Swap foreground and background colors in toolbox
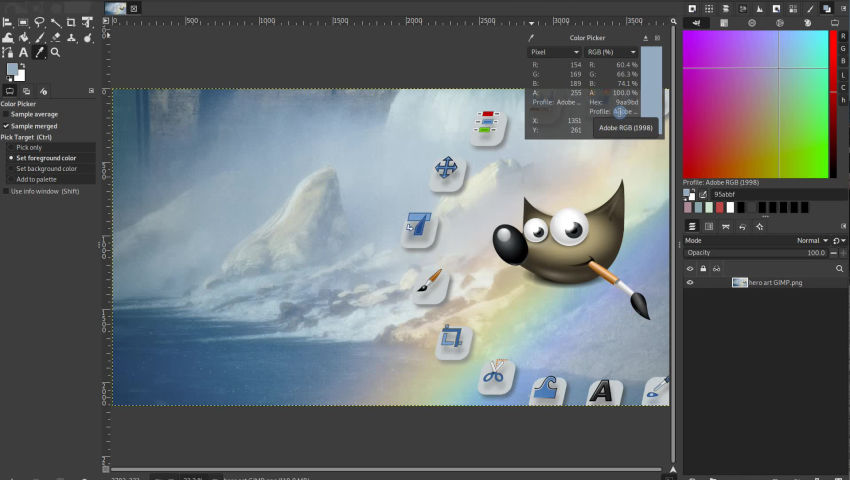This screenshot has height=480, width=850. pyautogui.click(x=23, y=66)
